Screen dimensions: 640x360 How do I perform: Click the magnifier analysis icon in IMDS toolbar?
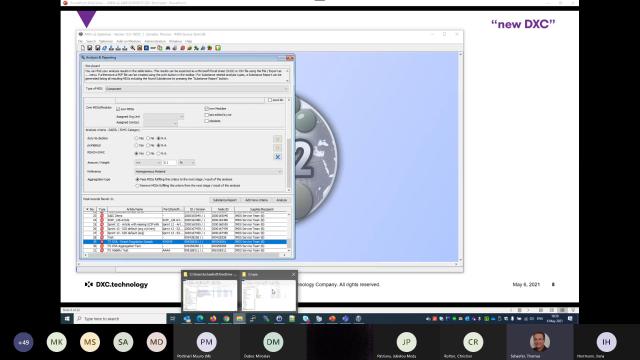132,48
